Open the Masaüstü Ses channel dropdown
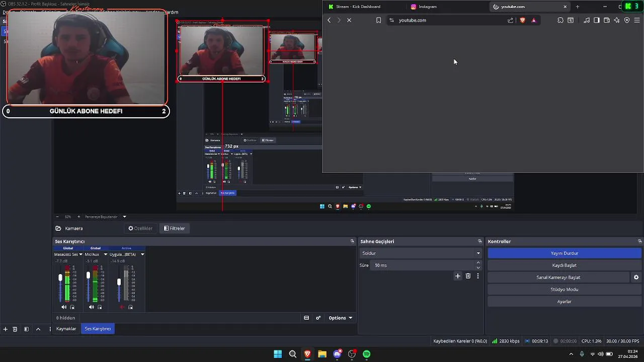Image resolution: width=644 pixels, height=362 pixels. coord(80,254)
